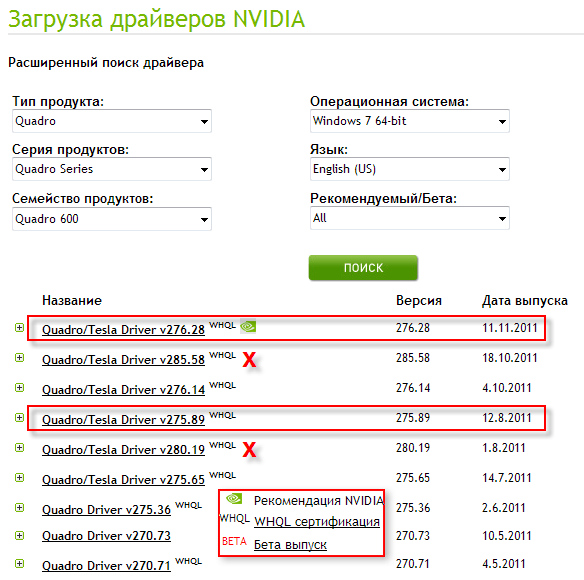
Task: Select the release date 4.5.2011
Action: click(504, 564)
